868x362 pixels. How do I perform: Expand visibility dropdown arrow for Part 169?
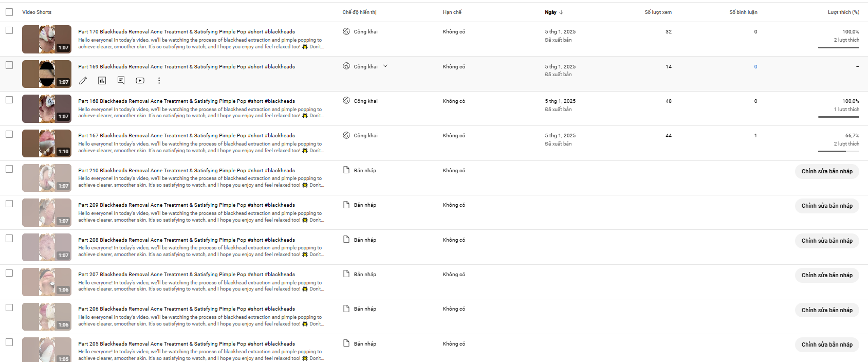tap(385, 66)
